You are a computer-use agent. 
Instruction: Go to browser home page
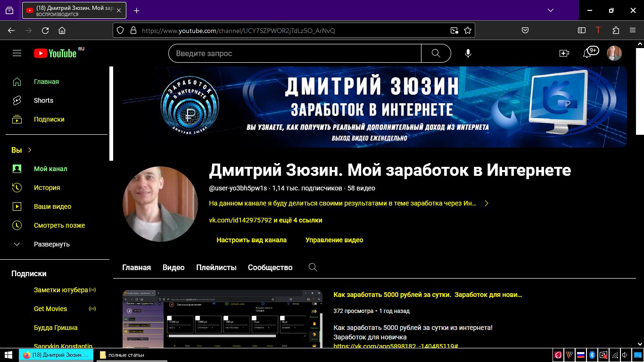tap(62, 30)
